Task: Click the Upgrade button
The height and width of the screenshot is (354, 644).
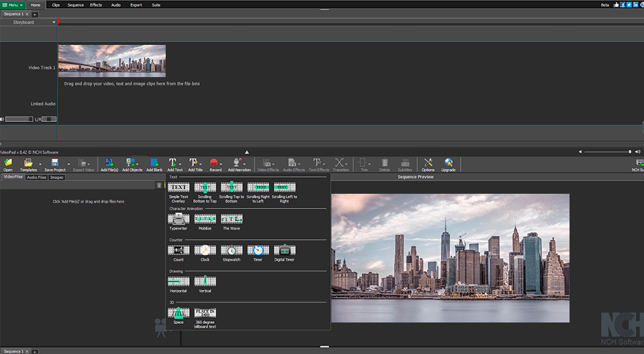Action: 448,163
